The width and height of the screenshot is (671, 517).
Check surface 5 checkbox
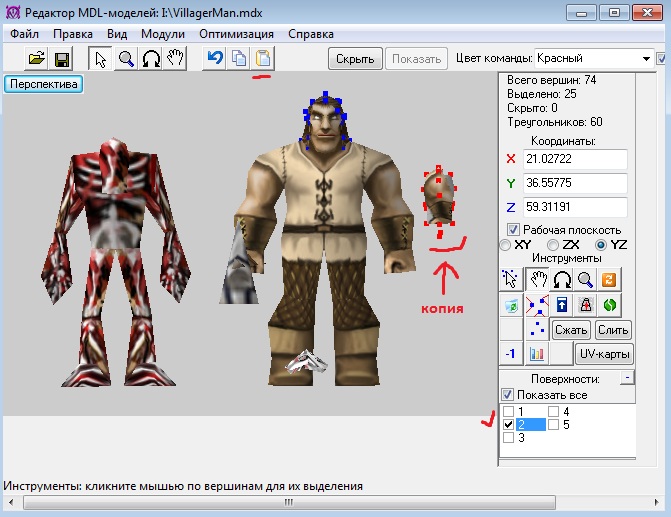tap(553, 425)
